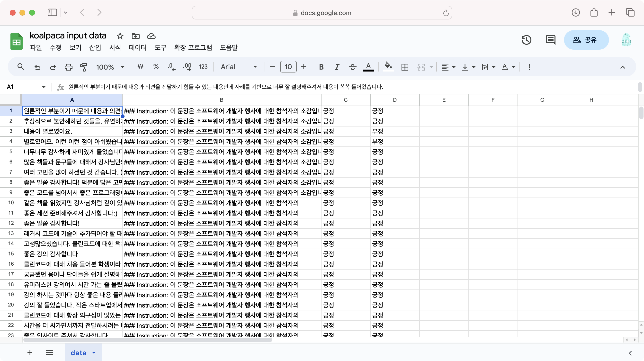Click the paint format tool
This screenshot has width=644, height=361.
(x=83, y=67)
